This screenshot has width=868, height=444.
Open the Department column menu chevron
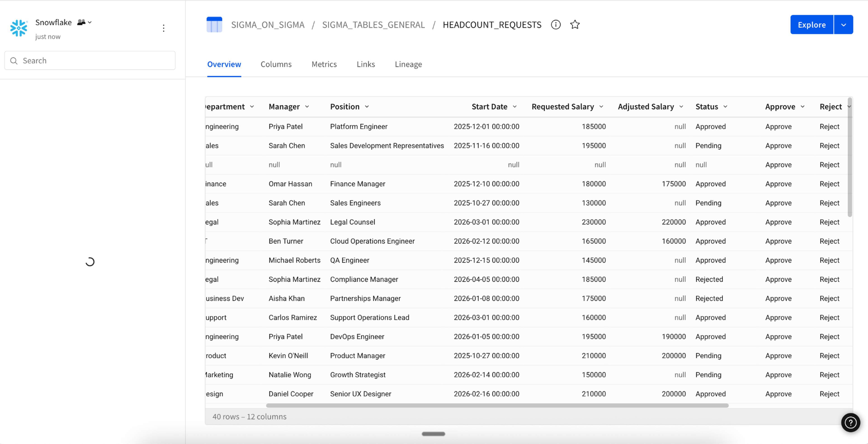[252, 107]
